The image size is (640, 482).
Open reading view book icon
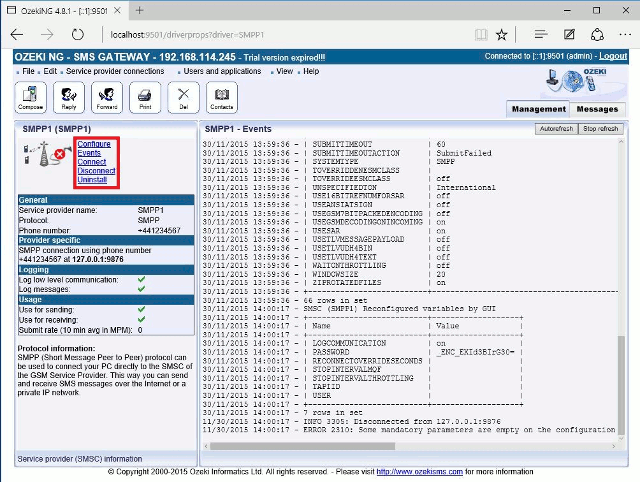click(x=481, y=35)
